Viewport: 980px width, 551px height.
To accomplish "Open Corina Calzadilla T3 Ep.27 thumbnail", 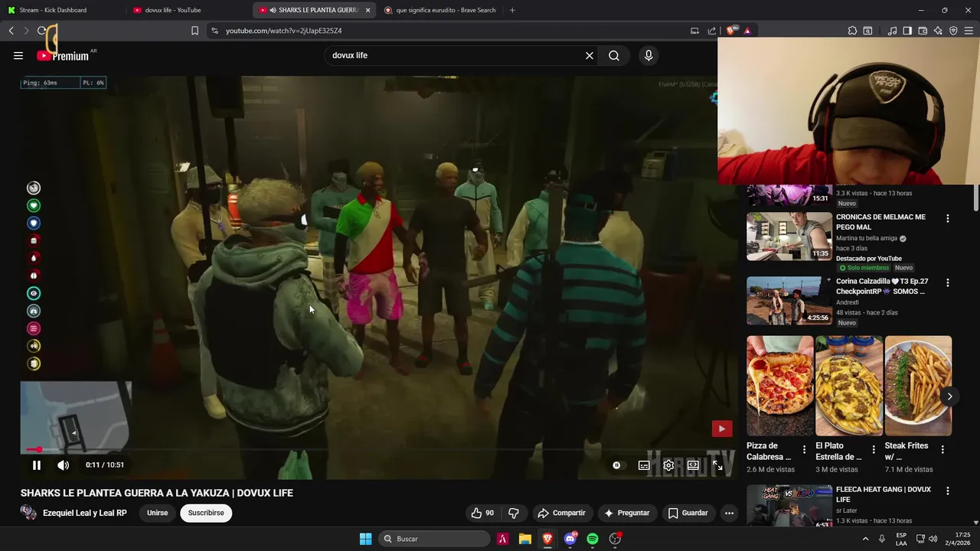I will point(789,301).
